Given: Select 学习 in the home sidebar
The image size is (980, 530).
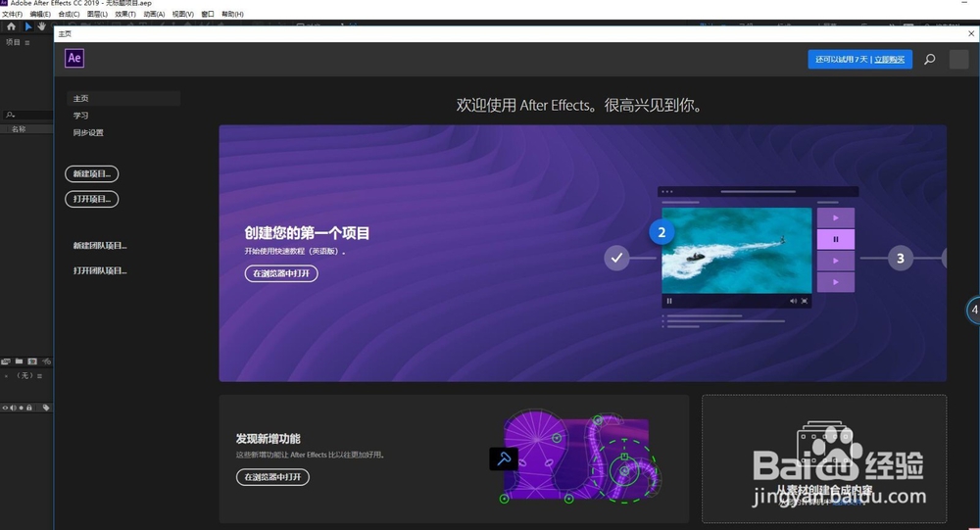Looking at the screenshot, I should tap(80, 116).
